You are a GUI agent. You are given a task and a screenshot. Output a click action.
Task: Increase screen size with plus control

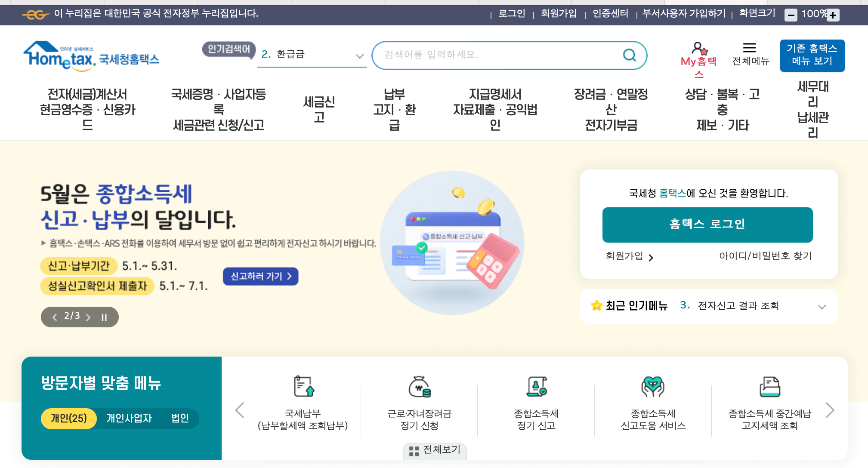(834, 14)
